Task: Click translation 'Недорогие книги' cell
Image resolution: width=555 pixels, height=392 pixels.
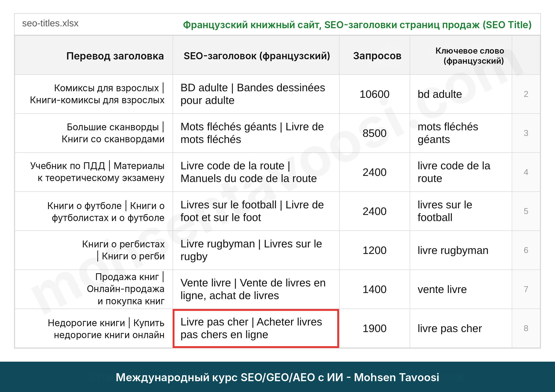Action: [94, 329]
